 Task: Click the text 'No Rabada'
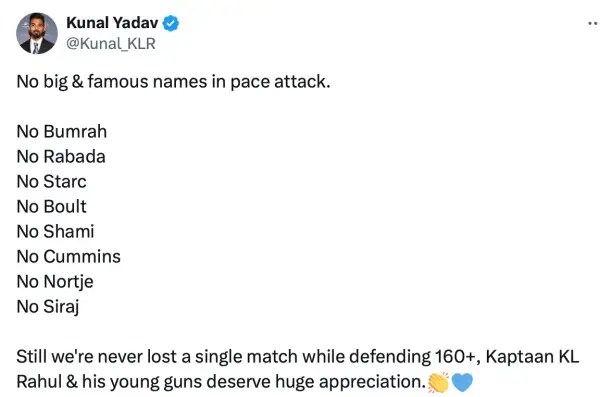[61, 157]
